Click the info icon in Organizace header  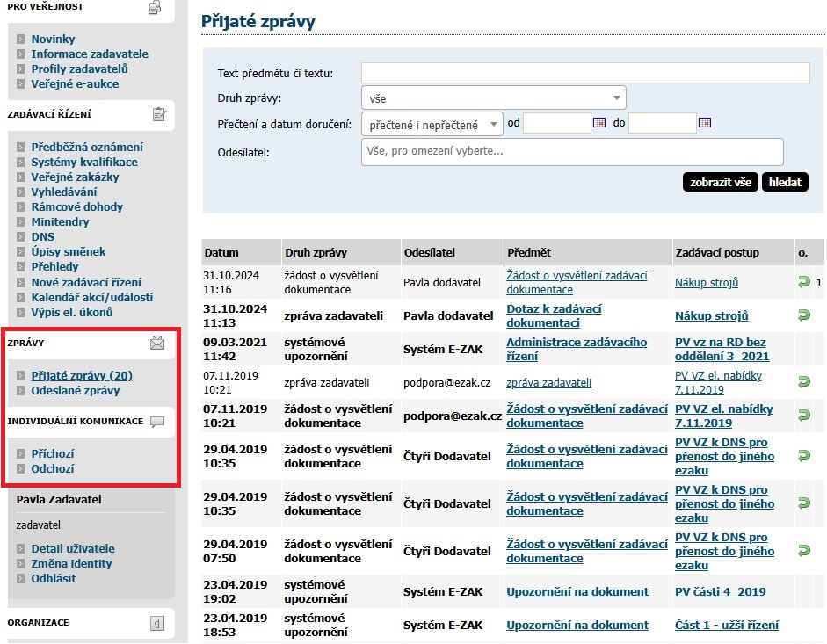pyautogui.click(x=157, y=623)
